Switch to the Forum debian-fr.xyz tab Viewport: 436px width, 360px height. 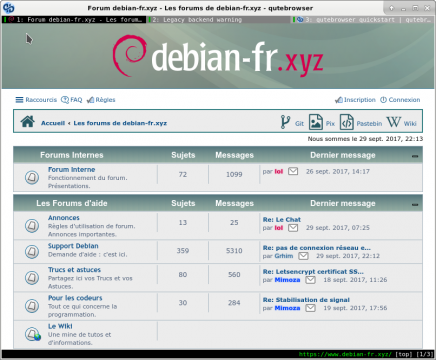[74, 20]
